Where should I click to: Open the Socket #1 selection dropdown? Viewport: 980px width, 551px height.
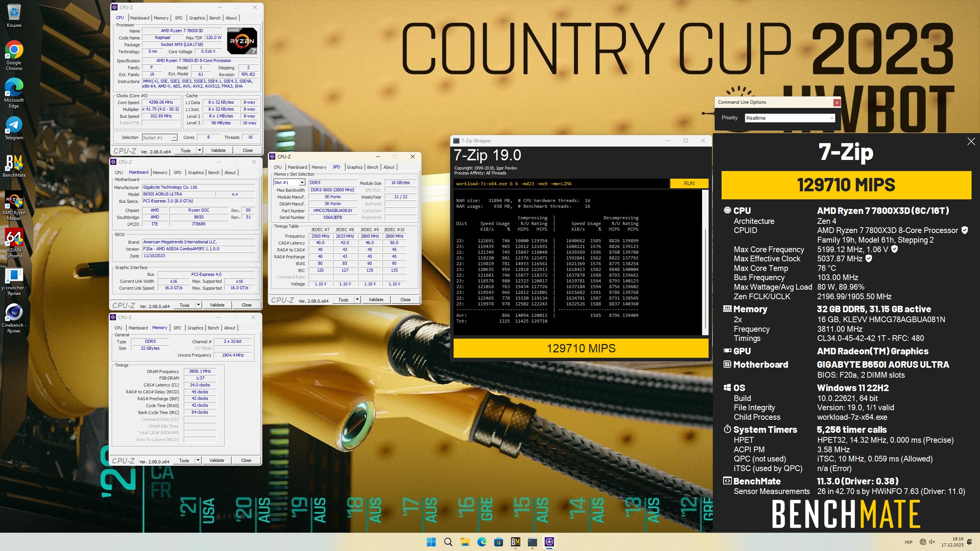pyautogui.click(x=160, y=138)
